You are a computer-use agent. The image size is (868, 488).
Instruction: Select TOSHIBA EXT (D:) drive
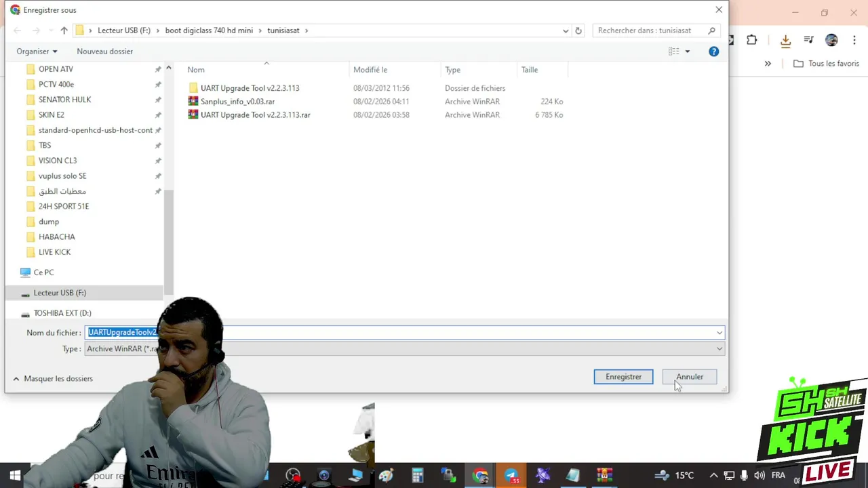(62, 313)
